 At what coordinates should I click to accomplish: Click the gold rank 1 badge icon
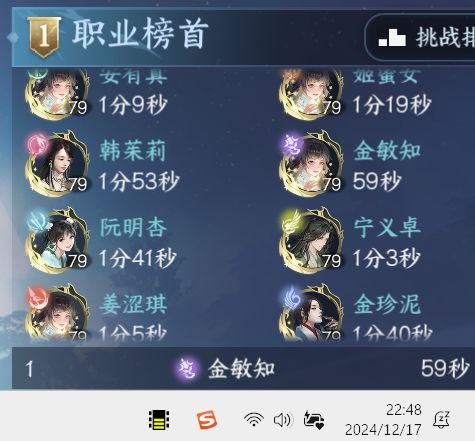tap(44, 36)
